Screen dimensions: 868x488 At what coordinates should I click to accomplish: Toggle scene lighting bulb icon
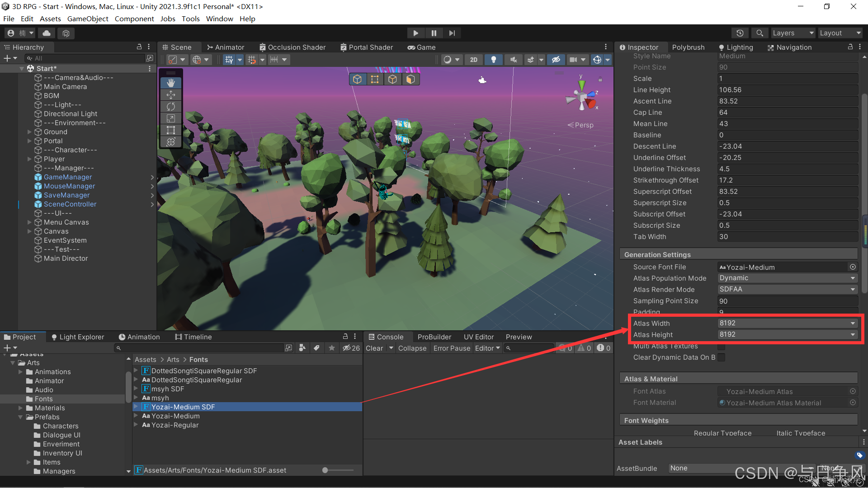pos(494,60)
